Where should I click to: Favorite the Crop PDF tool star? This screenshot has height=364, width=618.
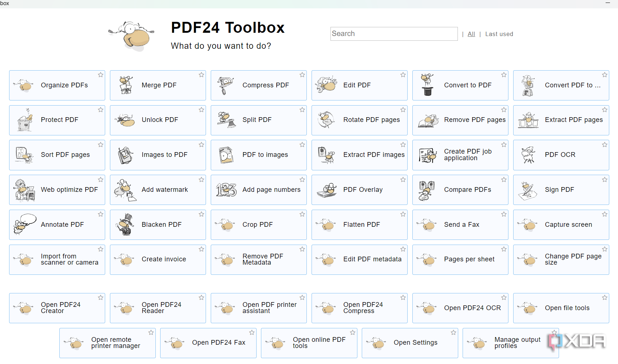pyautogui.click(x=302, y=214)
